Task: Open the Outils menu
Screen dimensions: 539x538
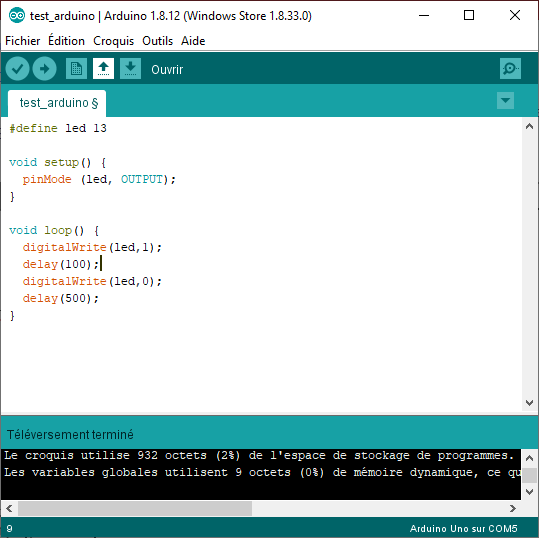Action: 157,41
